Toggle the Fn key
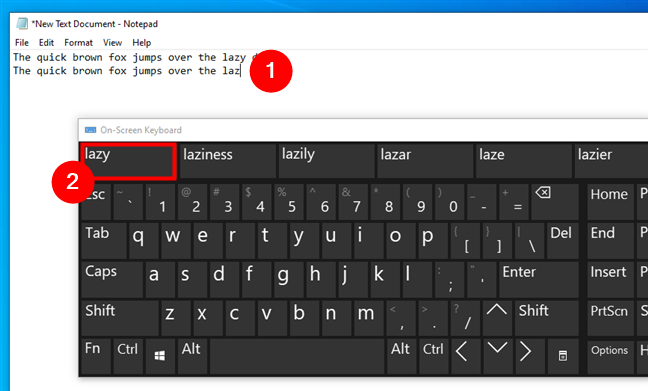This screenshot has width=648, height=391. click(96, 356)
